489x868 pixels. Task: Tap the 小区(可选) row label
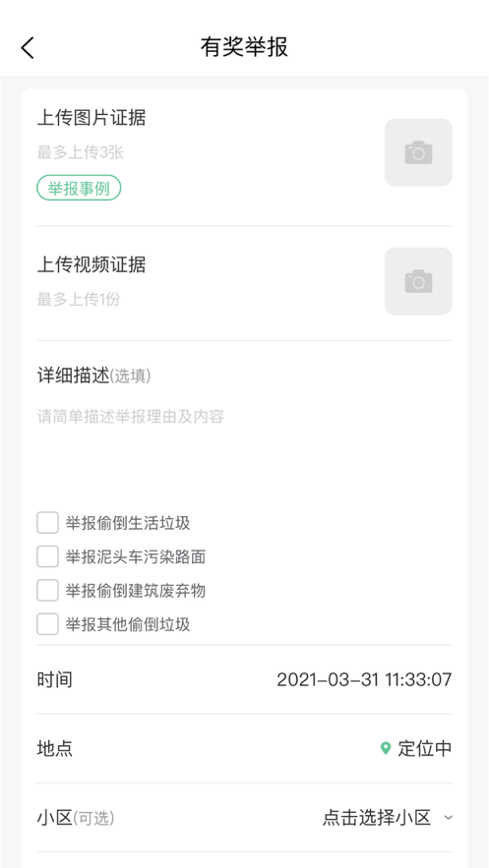(x=76, y=818)
